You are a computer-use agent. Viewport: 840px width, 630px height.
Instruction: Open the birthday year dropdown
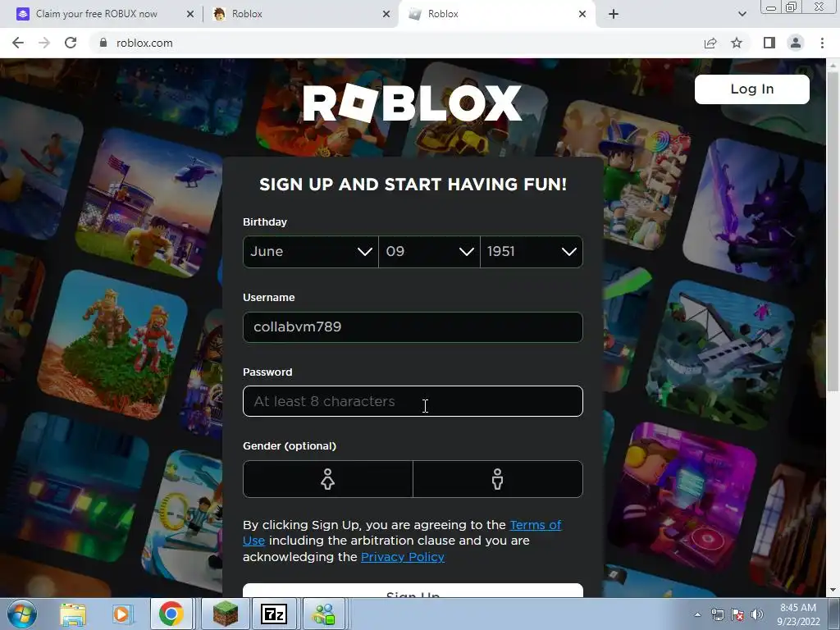(x=532, y=252)
